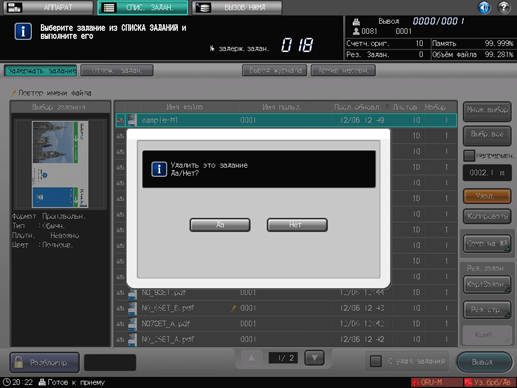Select the NO_2SET_A.pdf job row
Viewport: 517px width, 388px height.
286,339
